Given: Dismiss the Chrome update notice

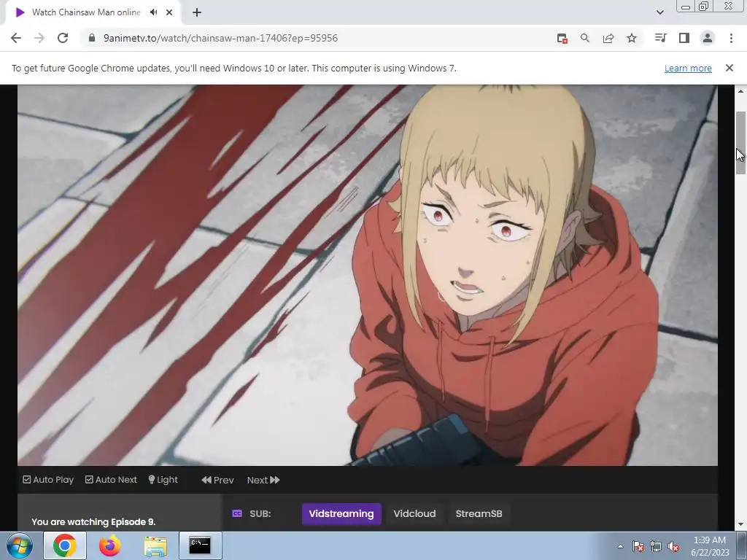Looking at the screenshot, I should click(x=729, y=68).
